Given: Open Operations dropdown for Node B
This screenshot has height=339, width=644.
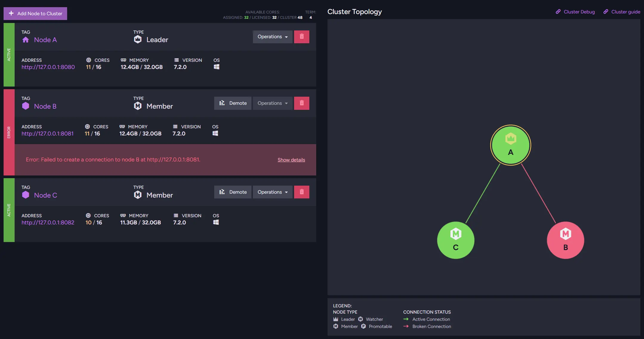Looking at the screenshot, I should (272, 103).
